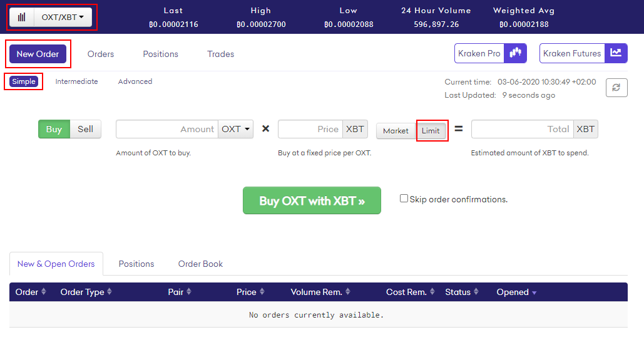Select the Advanced order form link
Screen dimensions: 644x347
click(135, 81)
